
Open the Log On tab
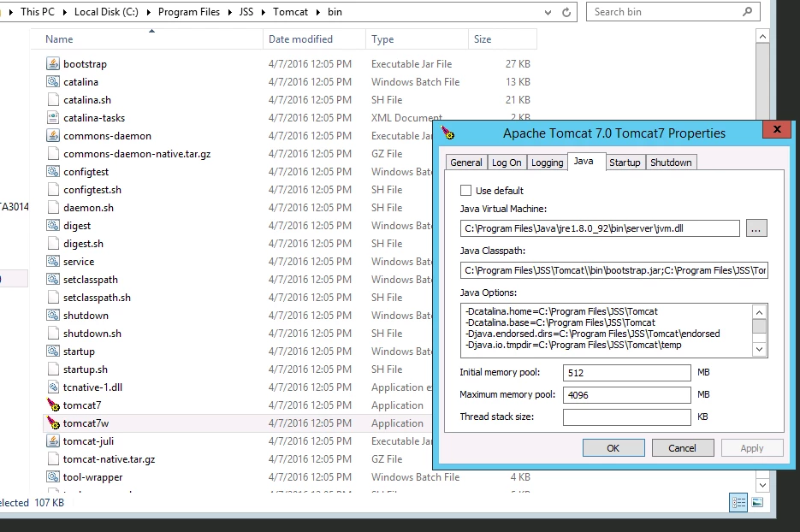click(x=507, y=163)
